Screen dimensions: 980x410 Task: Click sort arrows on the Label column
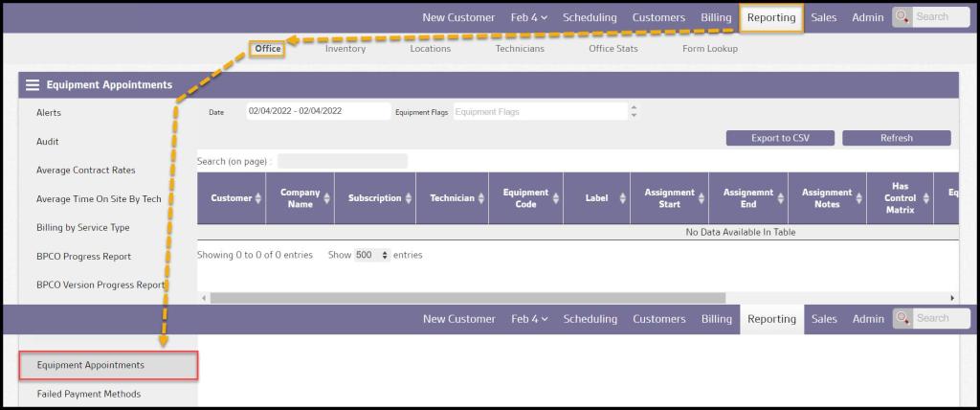pyautogui.click(x=623, y=198)
